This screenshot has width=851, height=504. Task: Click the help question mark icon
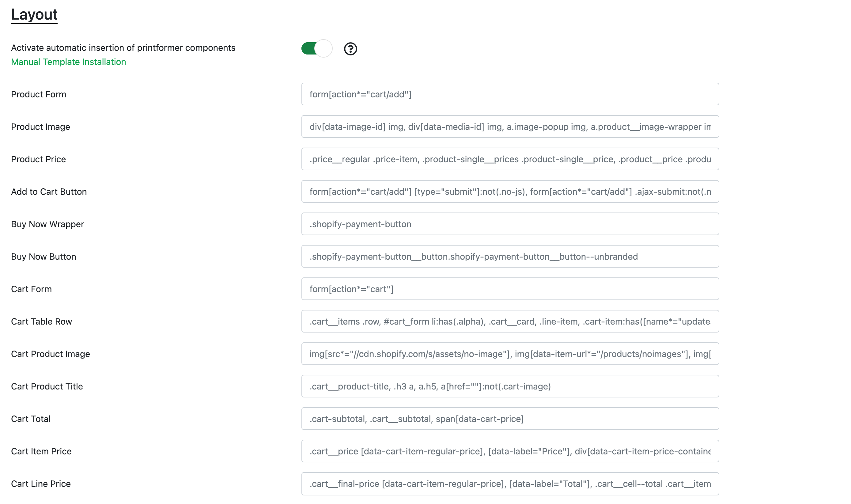(350, 49)
